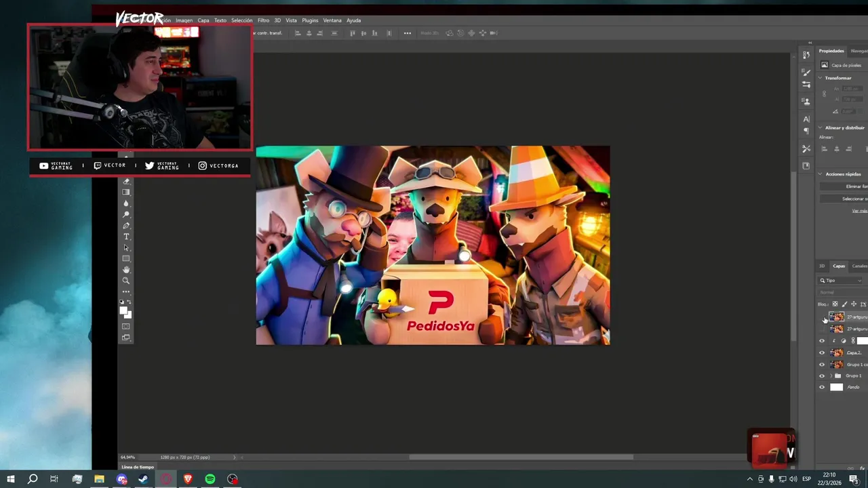Switch to the Capas tab
868x488 pixels.
[839, 266]
